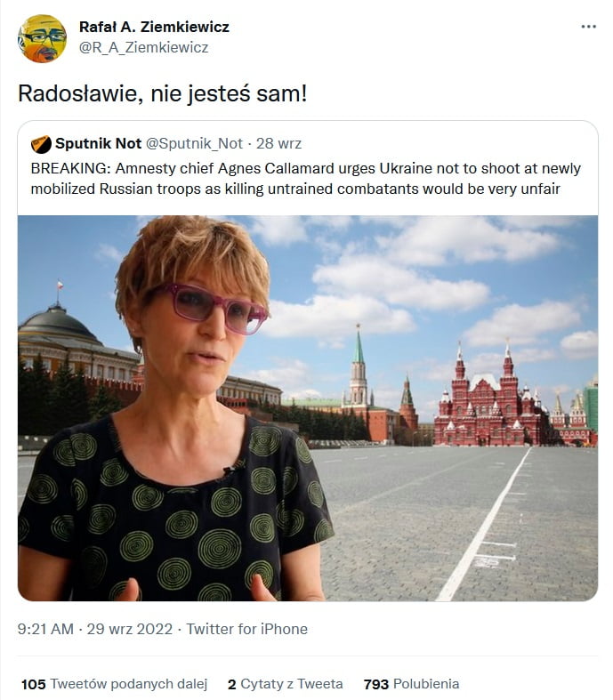
Task: Click the 29 wrz 2022 date
Action: point(130,629)
